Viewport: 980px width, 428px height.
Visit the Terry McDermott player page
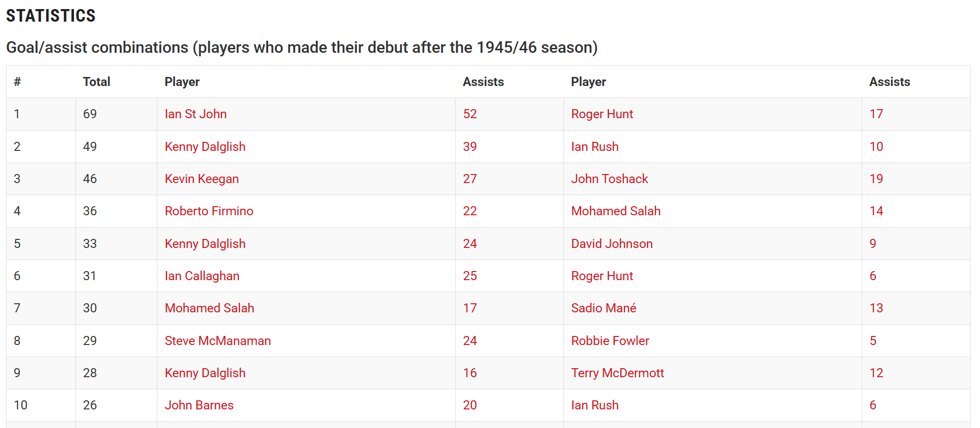(x=617, y=373)
